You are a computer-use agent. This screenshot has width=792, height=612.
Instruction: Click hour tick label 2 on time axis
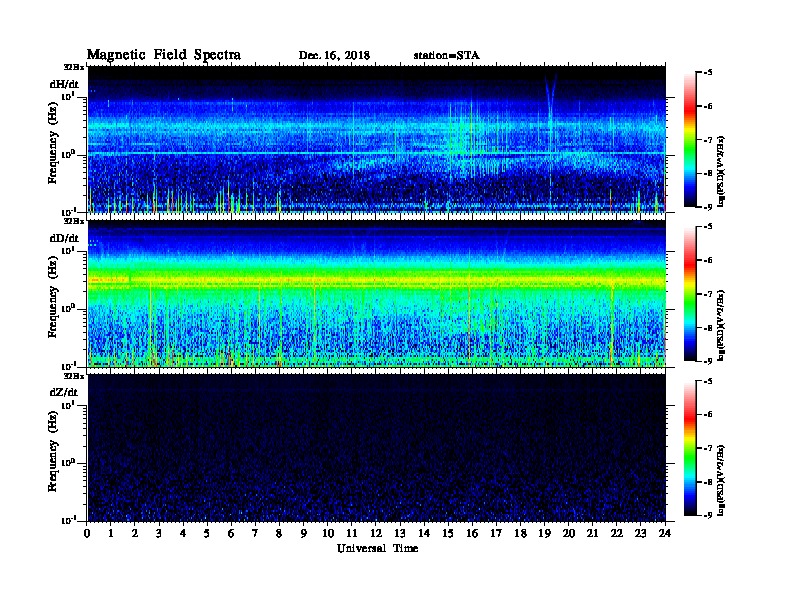[x=135, y=533]
